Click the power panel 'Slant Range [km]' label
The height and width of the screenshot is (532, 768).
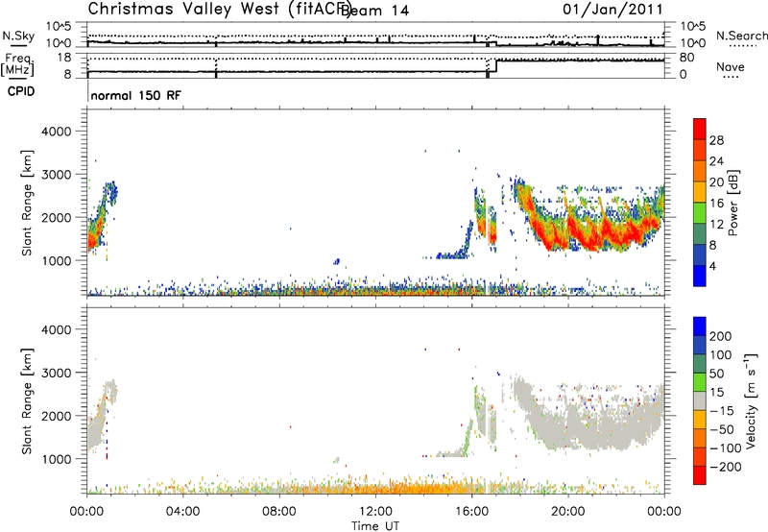coord(27,203)
